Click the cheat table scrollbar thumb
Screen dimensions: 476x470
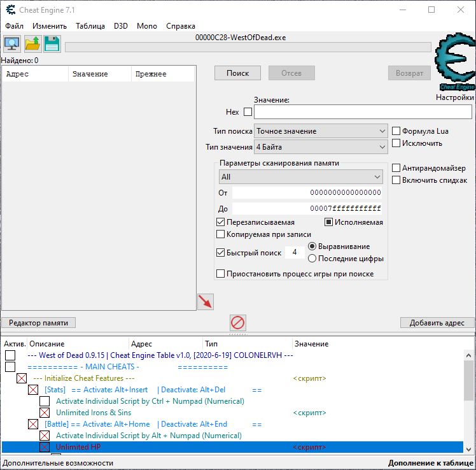(x=469, y=381)
